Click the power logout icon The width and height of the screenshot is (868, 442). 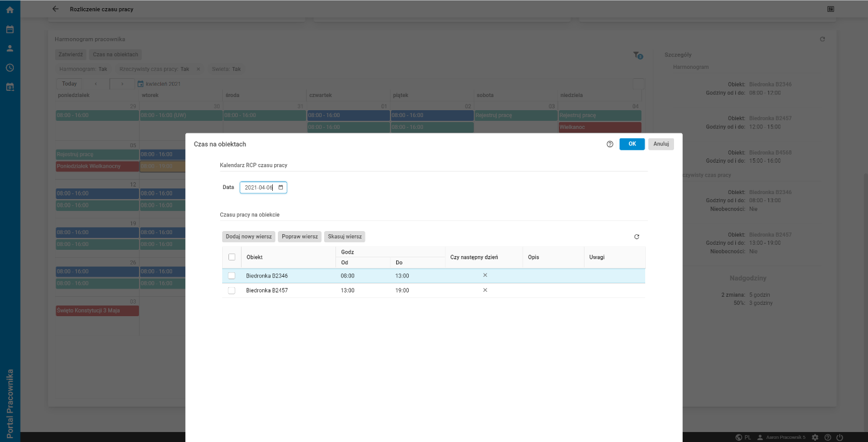(840, 437)
